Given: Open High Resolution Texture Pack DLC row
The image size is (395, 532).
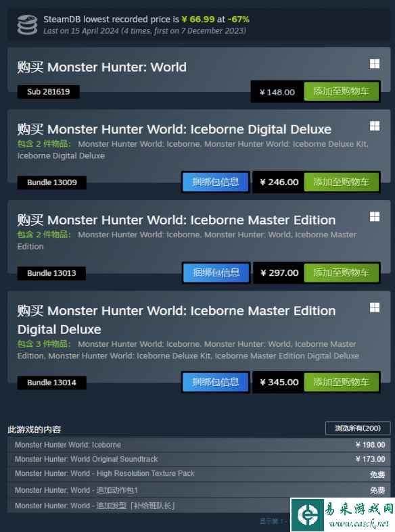Looking at the screenshot, I should [x=200, y=474].
